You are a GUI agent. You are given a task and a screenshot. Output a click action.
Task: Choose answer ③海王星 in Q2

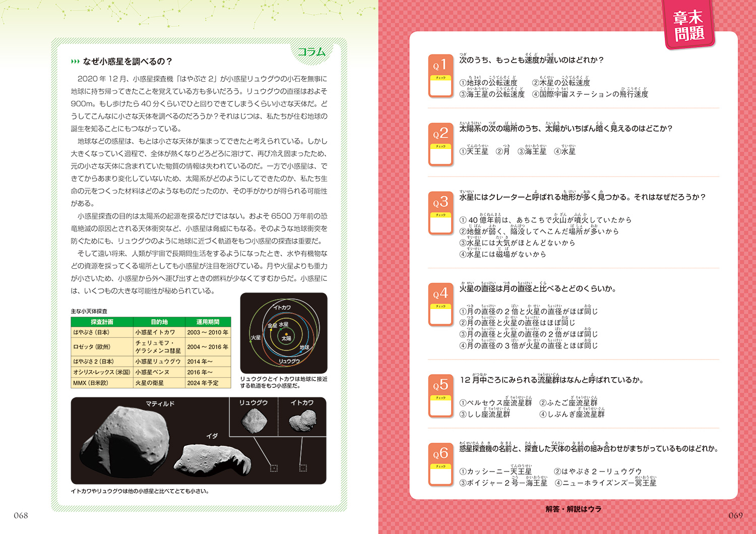[532, 151]
